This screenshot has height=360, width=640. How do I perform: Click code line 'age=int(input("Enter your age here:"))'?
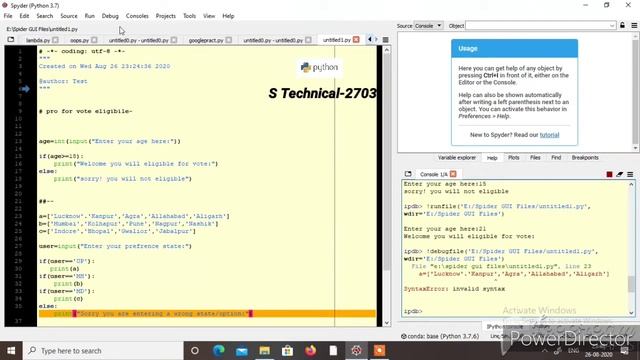coord(109,141)
